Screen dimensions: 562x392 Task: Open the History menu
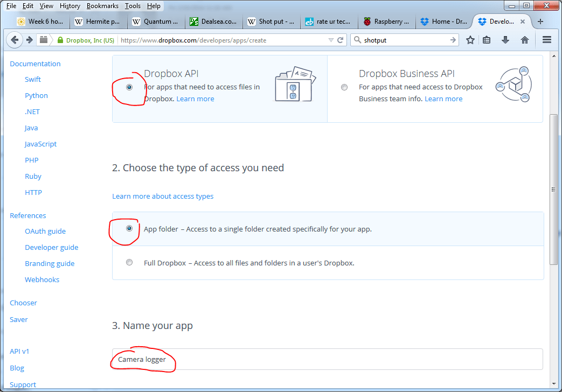(70, 6)
